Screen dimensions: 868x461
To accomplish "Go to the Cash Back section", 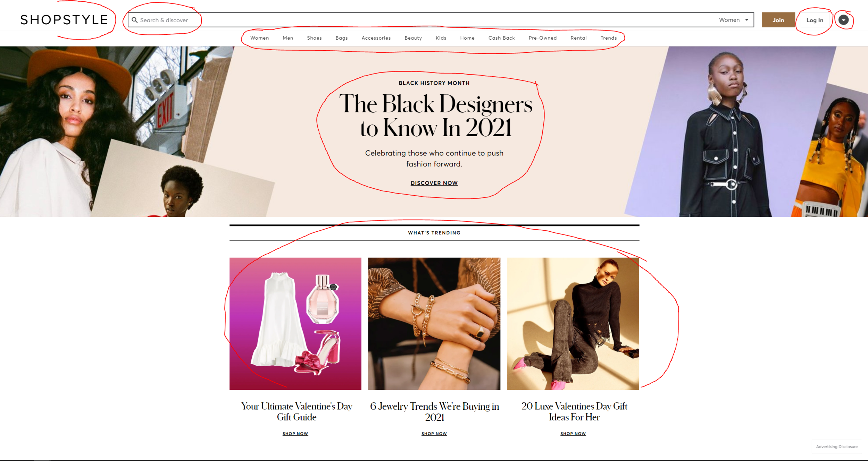I will (501, 38).
